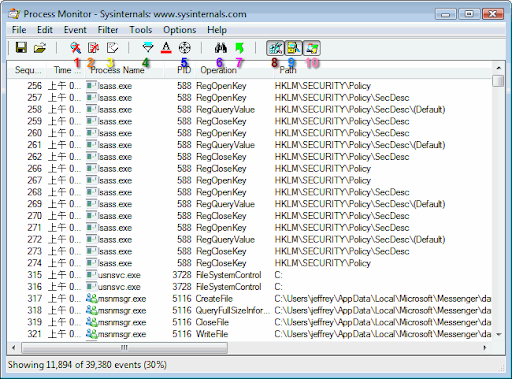Click the Open folder toolbar icon
This screenshot has height=379, width=512.
pyautogui.click(x=40, y=48)
